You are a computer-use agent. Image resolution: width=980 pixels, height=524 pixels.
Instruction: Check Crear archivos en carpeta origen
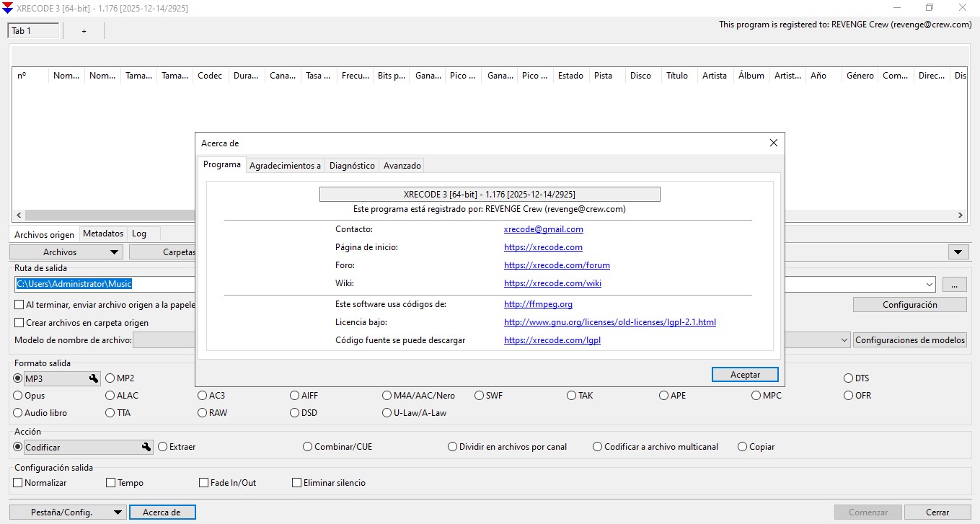(x=19, y=323)
